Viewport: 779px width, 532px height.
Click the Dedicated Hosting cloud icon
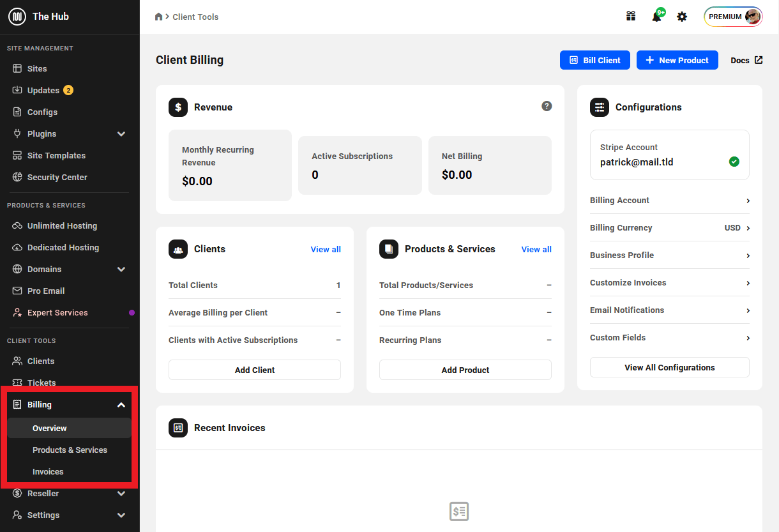click(x=17, y=247)
